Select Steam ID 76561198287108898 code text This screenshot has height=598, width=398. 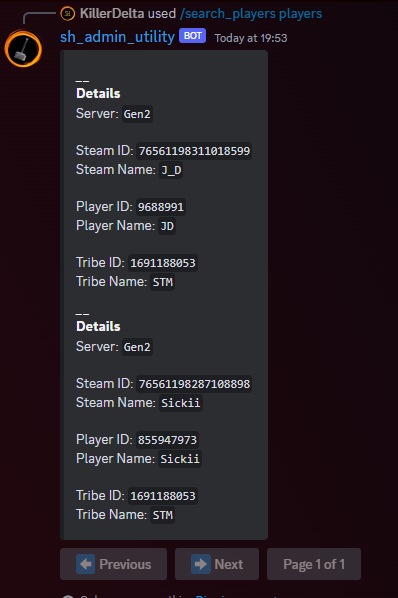194,384
